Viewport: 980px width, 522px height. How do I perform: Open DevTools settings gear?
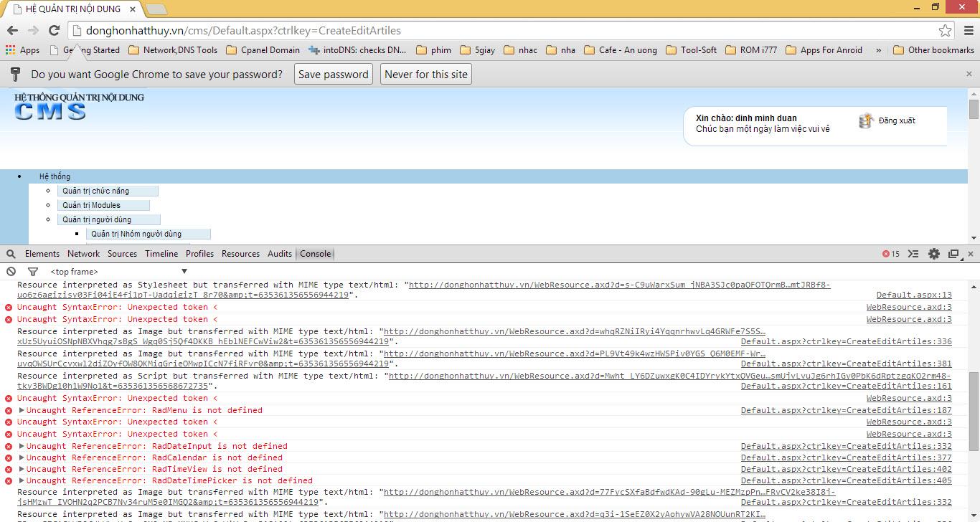click(x=933, y=254)
